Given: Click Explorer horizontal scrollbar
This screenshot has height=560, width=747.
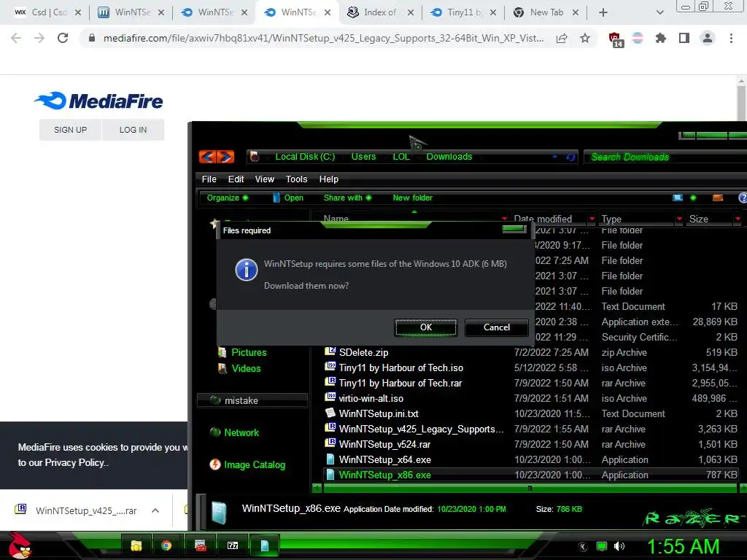Looking at the screenshot, I should coord(530,488).
